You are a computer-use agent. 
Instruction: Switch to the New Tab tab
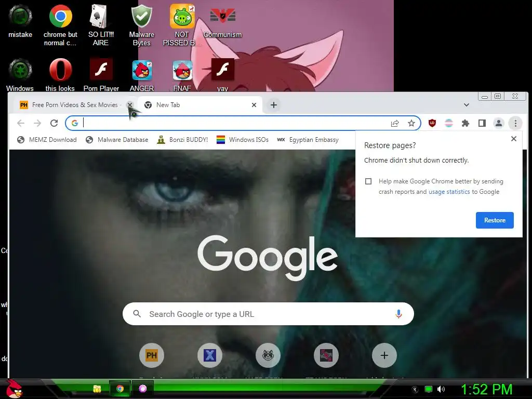click(x=199, y=105)
